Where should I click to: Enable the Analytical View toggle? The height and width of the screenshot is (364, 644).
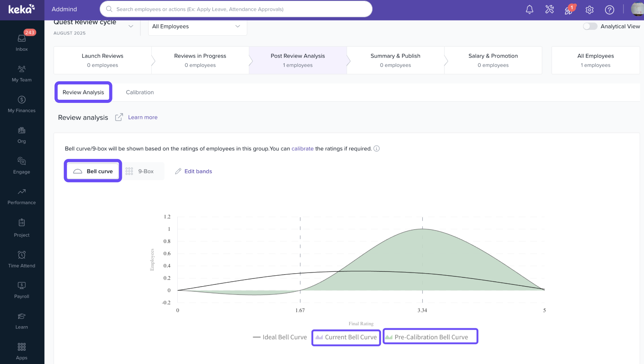pyautogui.click(x=590, y=26)
